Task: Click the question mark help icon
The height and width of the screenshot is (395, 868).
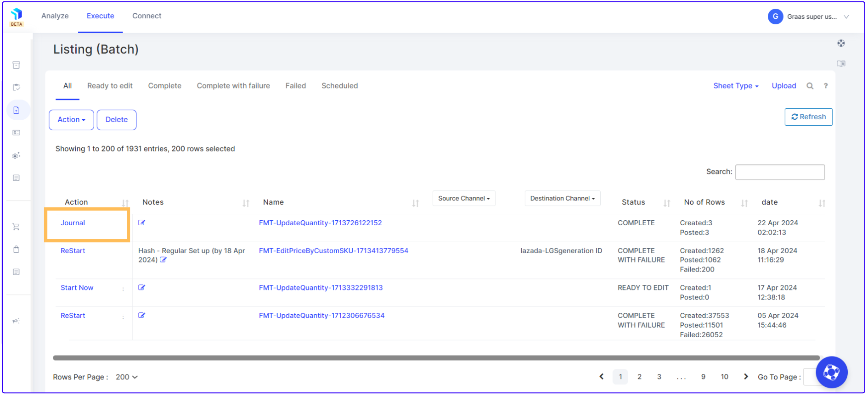Action: (x=826, y=86)
